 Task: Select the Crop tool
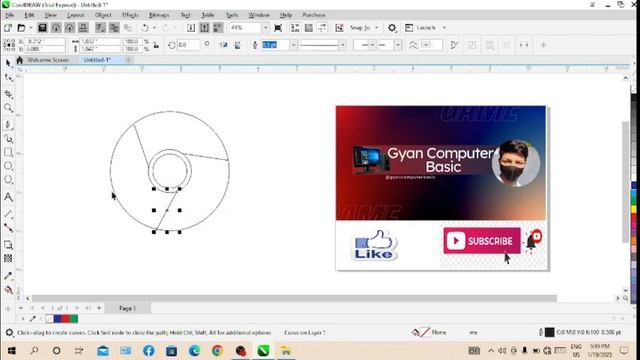(8, 94)
